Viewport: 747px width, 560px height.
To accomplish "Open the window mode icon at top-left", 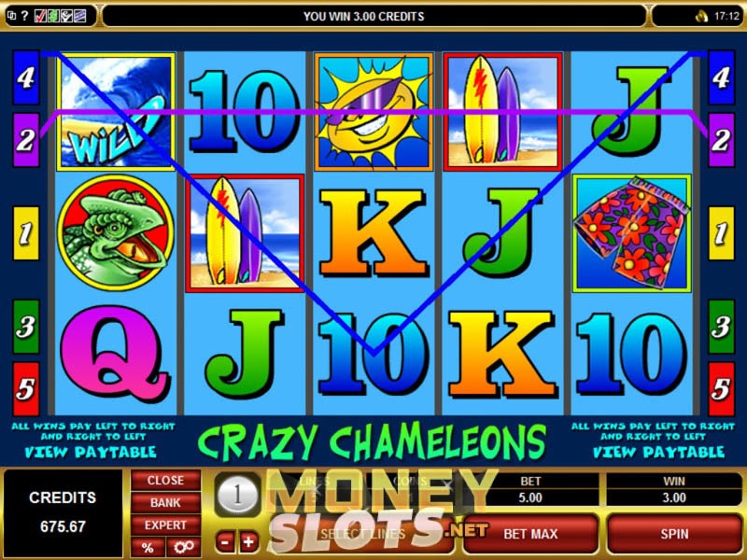I will coord(11,16).
